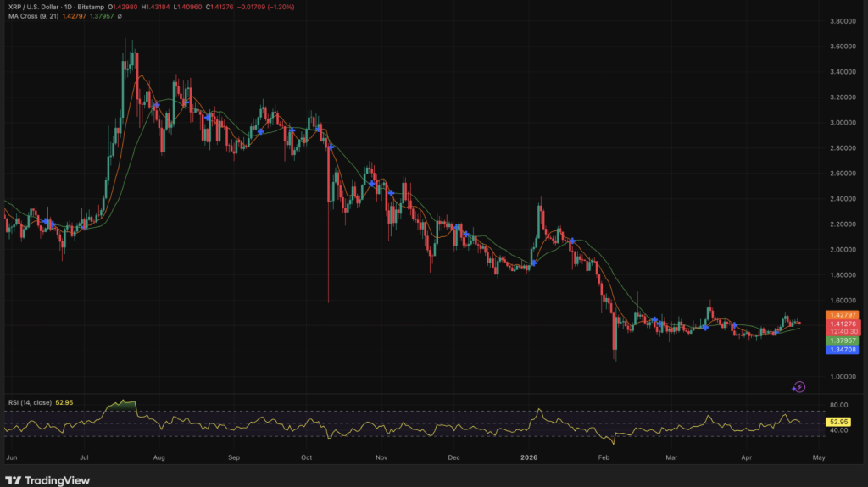Click the 1.60000 price axis label

tap(843, 301)
